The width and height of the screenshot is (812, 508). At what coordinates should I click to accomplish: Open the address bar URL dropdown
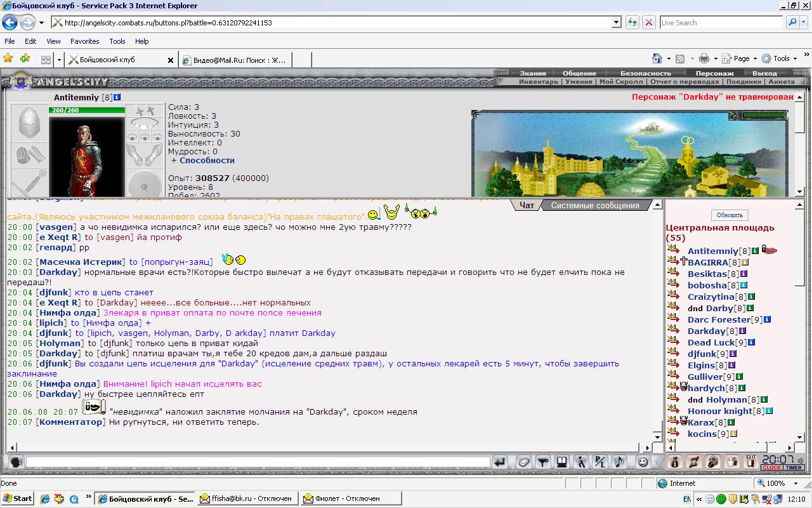coord(616,22)
